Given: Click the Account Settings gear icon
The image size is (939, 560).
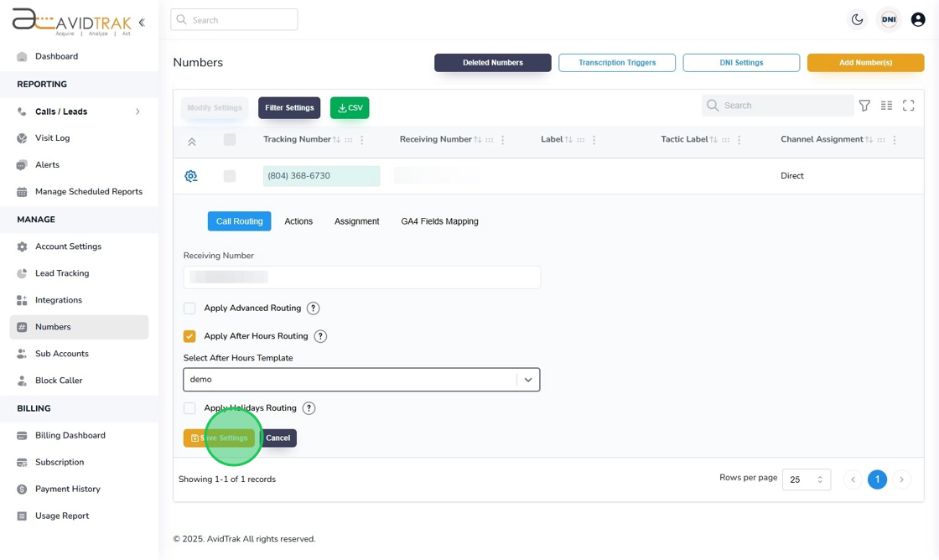Looking at the screenshot, I should coord(22,246).
